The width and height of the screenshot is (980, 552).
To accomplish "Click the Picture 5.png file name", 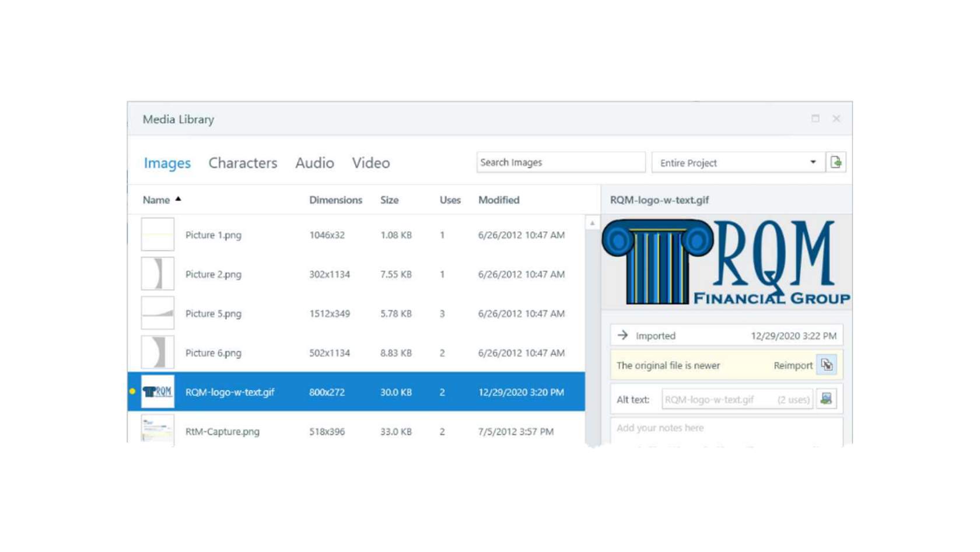I will (x=213, y=313).
